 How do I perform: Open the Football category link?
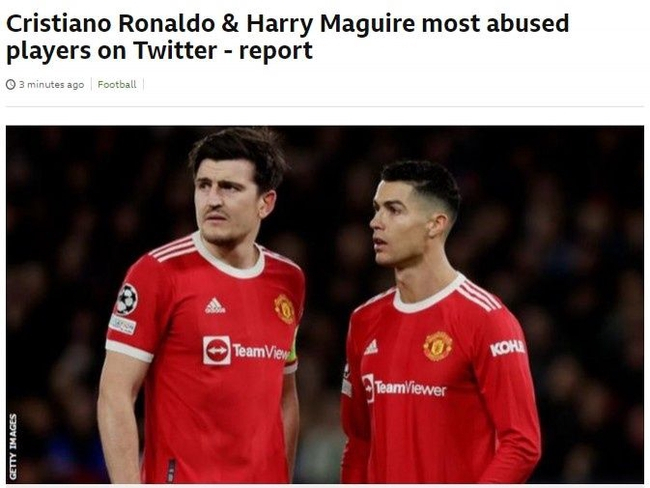(x=117, y=85)
